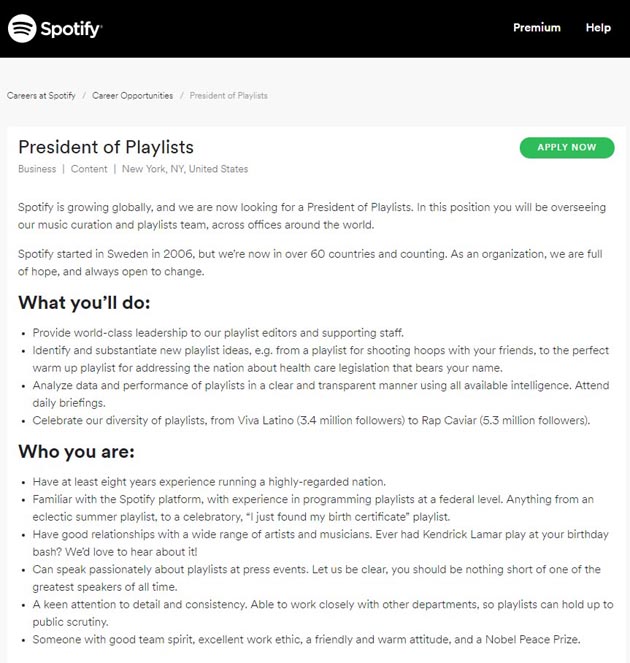
Task: Go to Careers at Spotify breadcrumb
Action: pos(41,96)
